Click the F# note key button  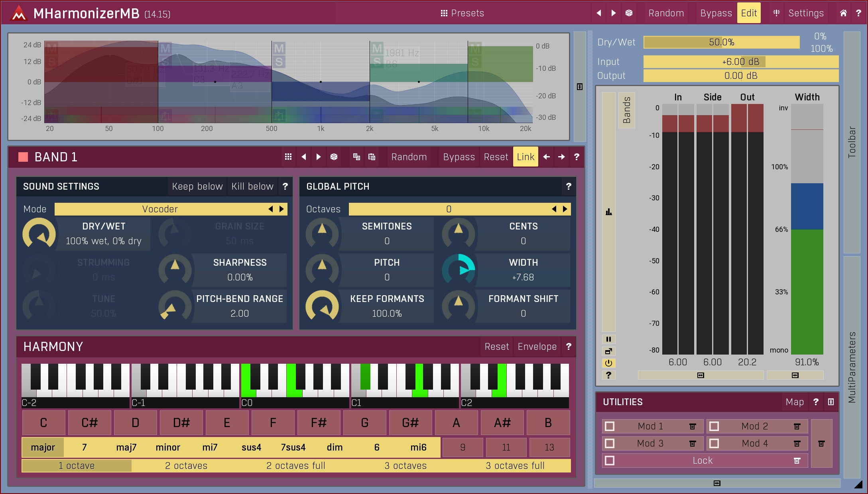pyautogui.click(x=319, y=423)
